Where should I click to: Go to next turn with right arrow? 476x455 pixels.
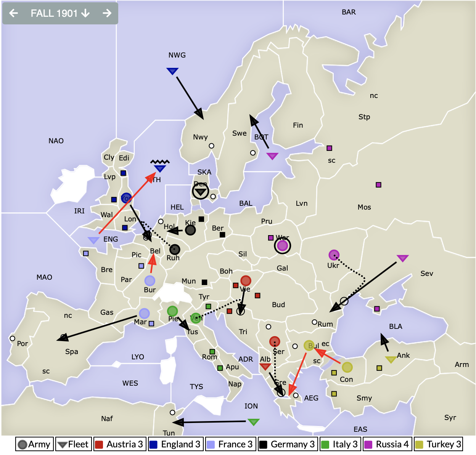tap(107, 13)
